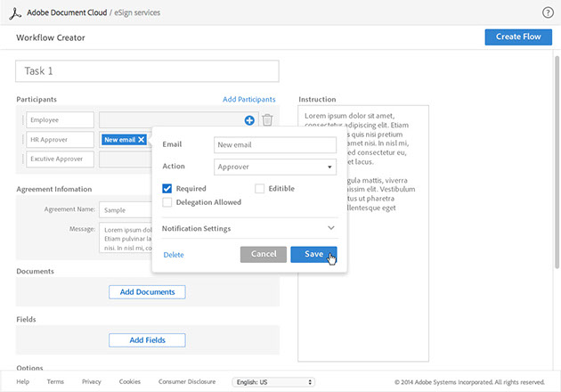Image resolution: width=561 pixels, height=392 pixels.
Task: Click the drag handle beside HR Approver
Action: pos(21,140)
